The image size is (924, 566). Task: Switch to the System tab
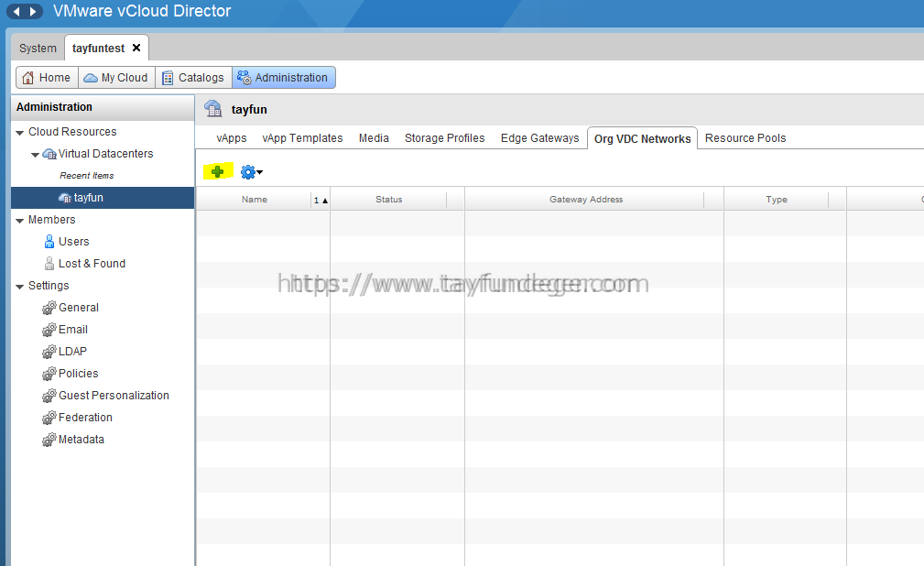click(x=38, y=49)
